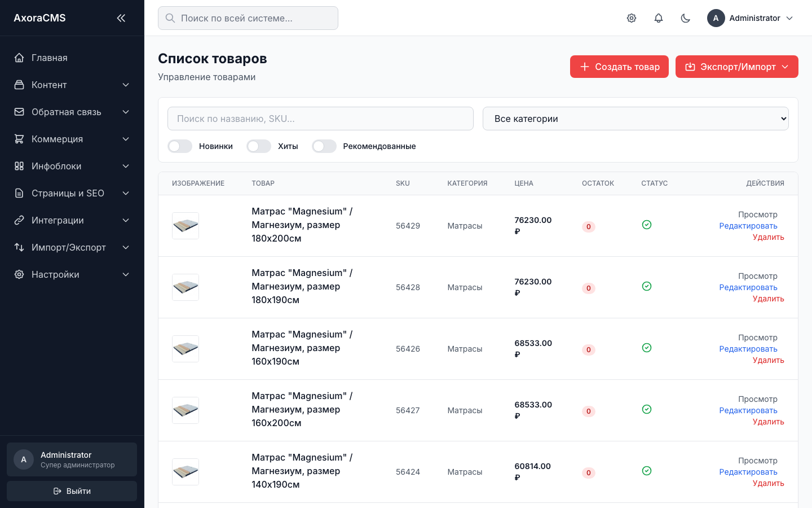
Task: Click the Administrator avatar in top bar
Action: coord(716,18)
